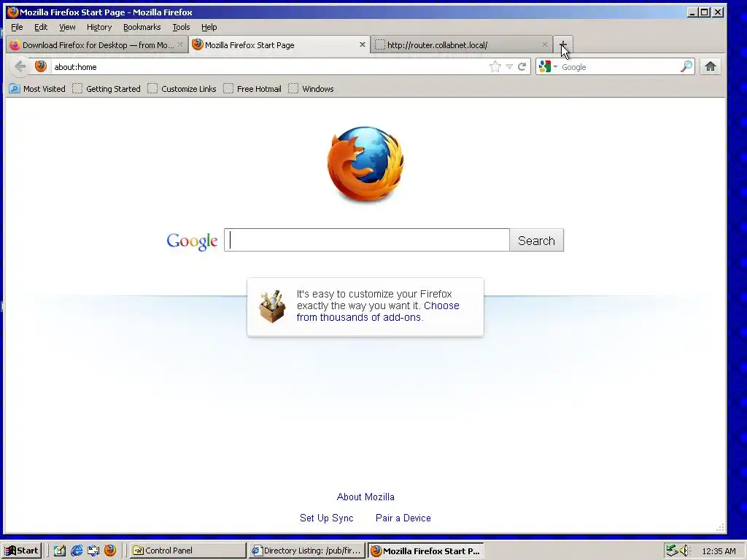Click the large Firefox logo image
Image resolution: width=747 pixels, height=560 pixels.
click(x=365, y=164)
